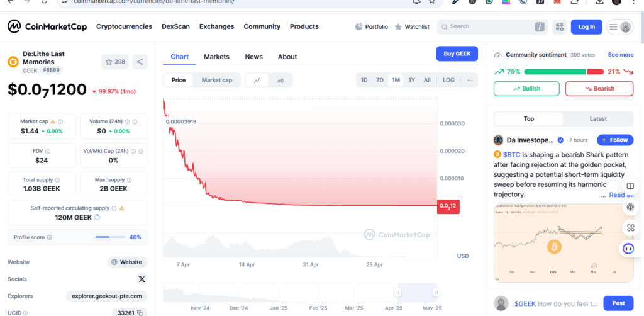Screen dimensions: 644x316
Task: Click the QR code app download icon
Action: (559, 26)
